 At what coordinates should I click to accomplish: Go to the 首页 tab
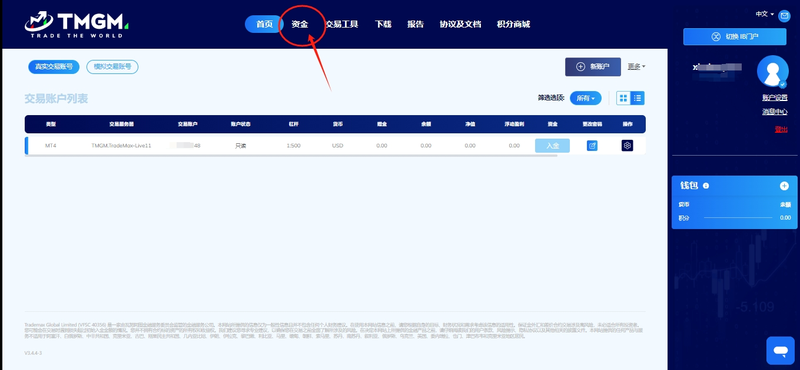(264, 24)
